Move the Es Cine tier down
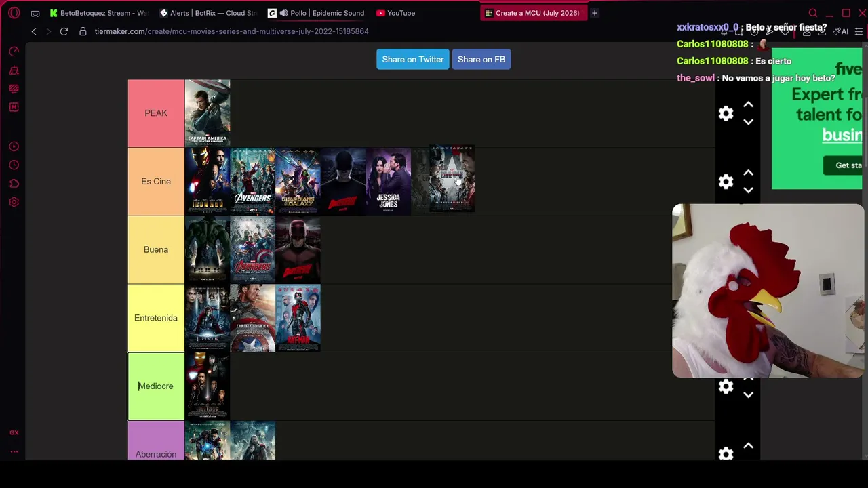Image resolution: width=868 pixels, height=488 pixels. (748, 190)
